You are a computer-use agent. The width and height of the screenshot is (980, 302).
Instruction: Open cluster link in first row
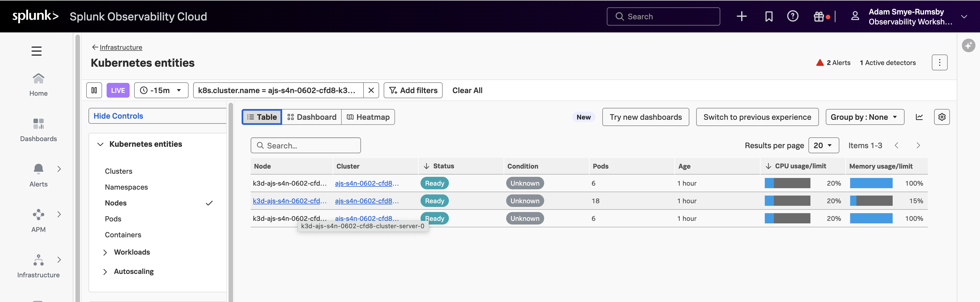click(x=367, y=183)
